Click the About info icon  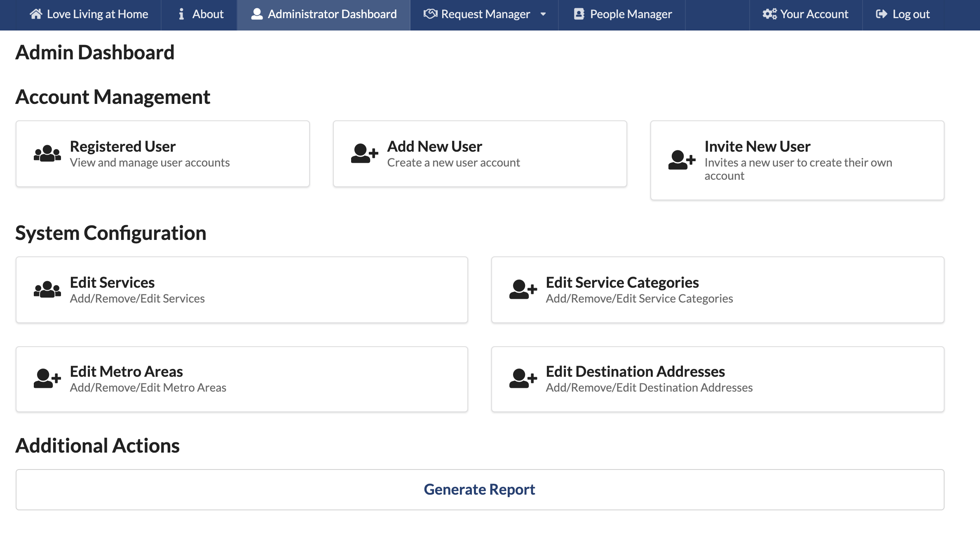tap(181, 14)
